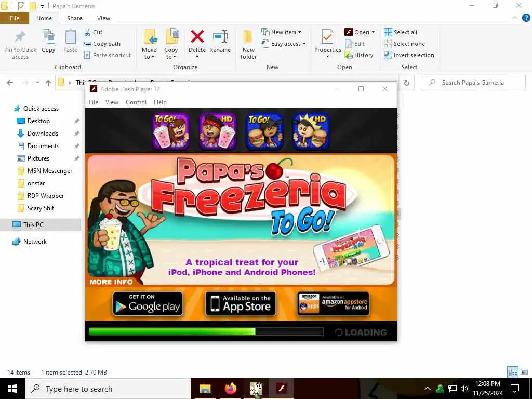Click Available on the App Store button
This screenshot has height=399, width=532.
click(241, 303)
